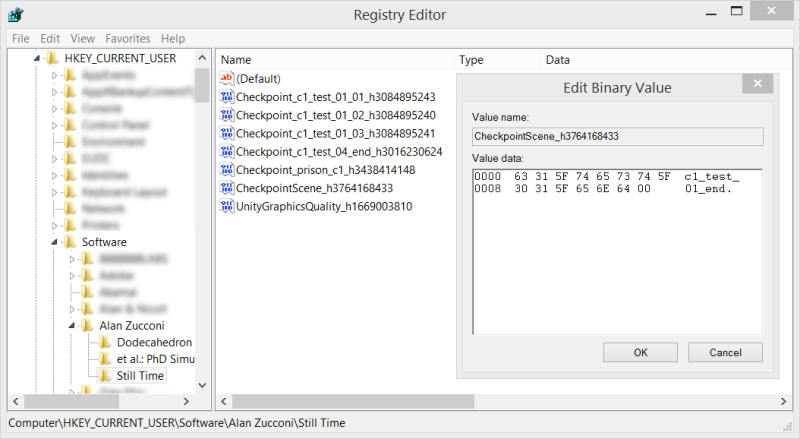Click the binary icon of Checkpoint_prison_c1_h3438414148
Screen dimensions: 800x439
(226, 170)
